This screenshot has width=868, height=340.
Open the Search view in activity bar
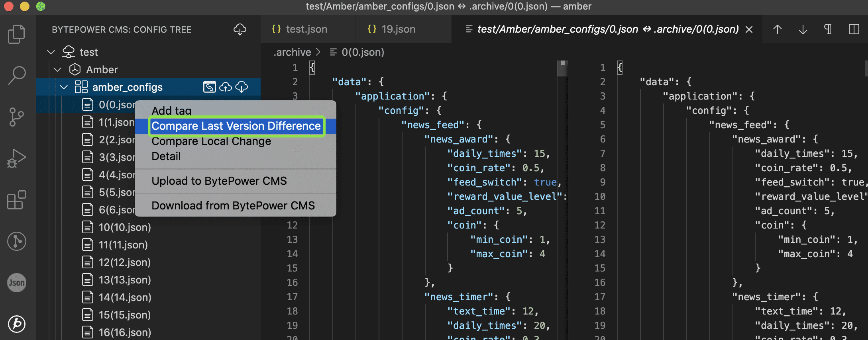pyautogui.click(x=17, y=75)
